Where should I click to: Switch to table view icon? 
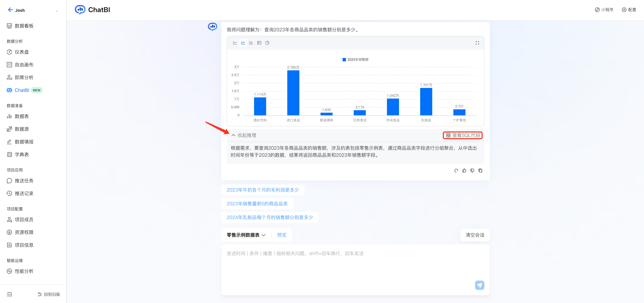[x=259, y=43]
